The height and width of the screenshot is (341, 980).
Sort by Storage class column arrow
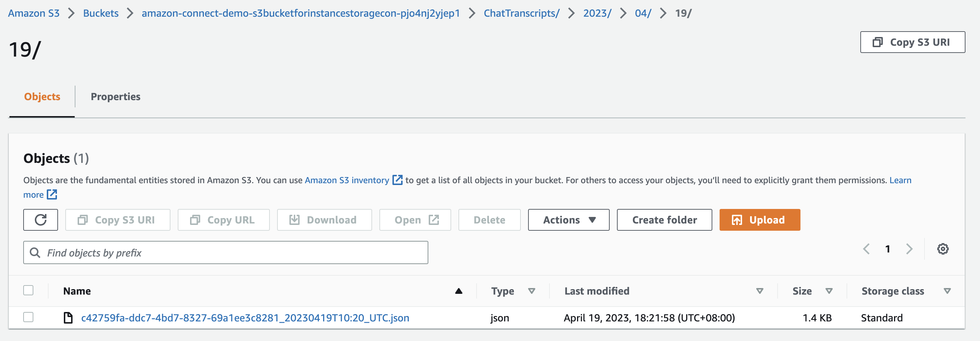(947, 291)
